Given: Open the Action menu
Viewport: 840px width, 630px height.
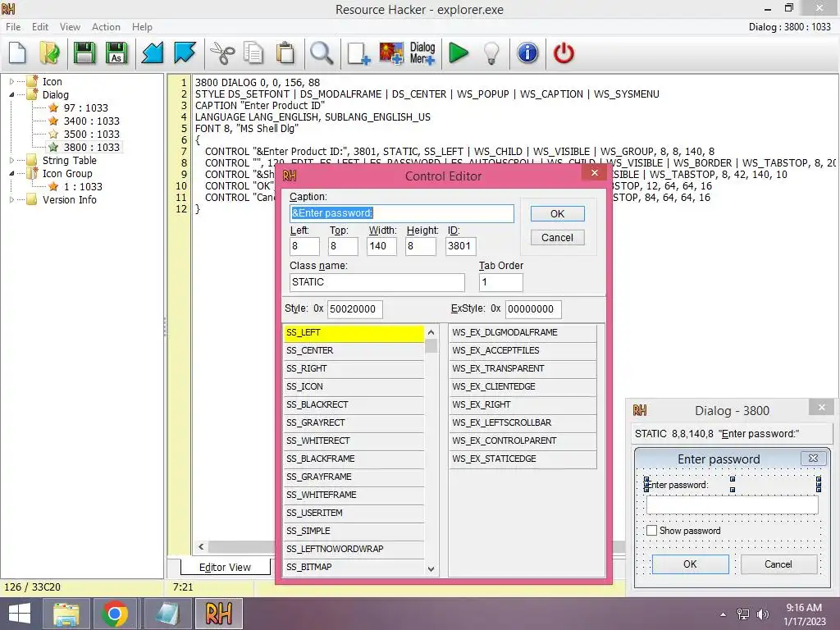Looking at the screenshot, I should (106, 27).
